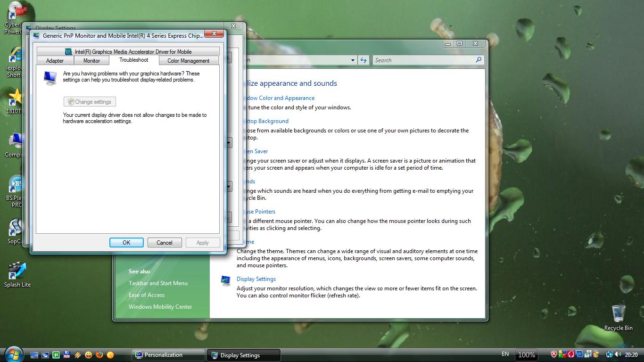Switch to the Adapter tab

tap(55, 61)
